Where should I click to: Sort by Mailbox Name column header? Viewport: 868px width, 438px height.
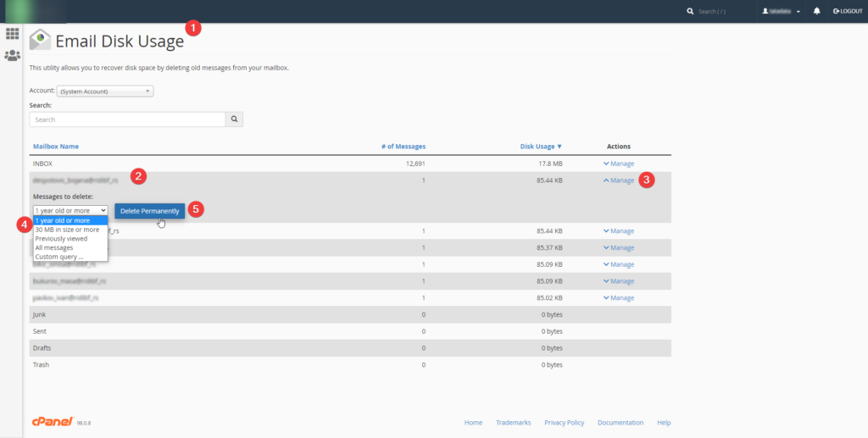tap(56, 147)
